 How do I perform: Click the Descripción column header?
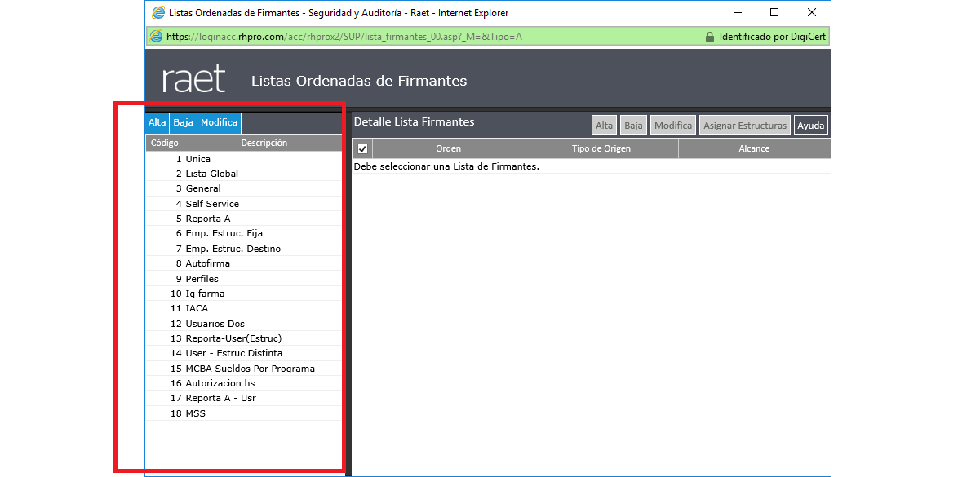coord(264,143)
